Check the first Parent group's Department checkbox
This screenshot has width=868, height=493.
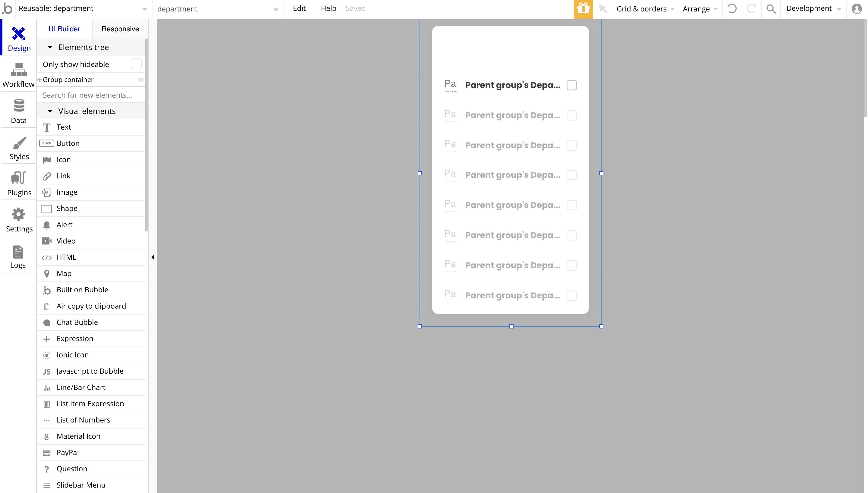pos(571,85)
